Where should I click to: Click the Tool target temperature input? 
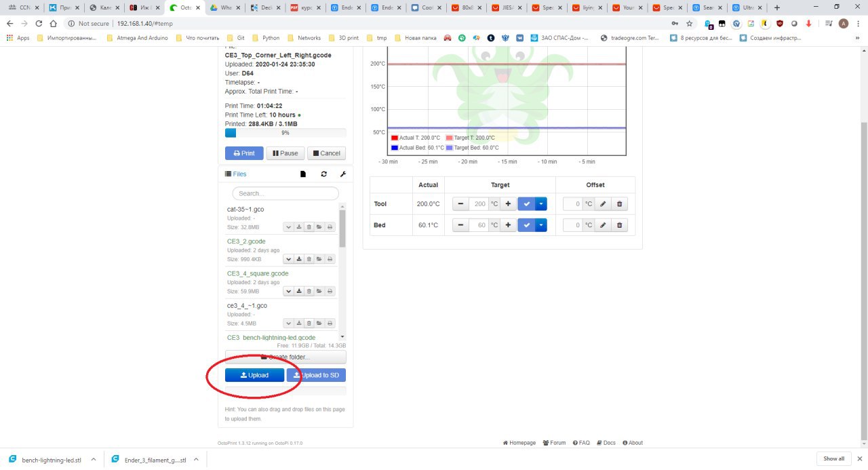[x=479, y=203]
